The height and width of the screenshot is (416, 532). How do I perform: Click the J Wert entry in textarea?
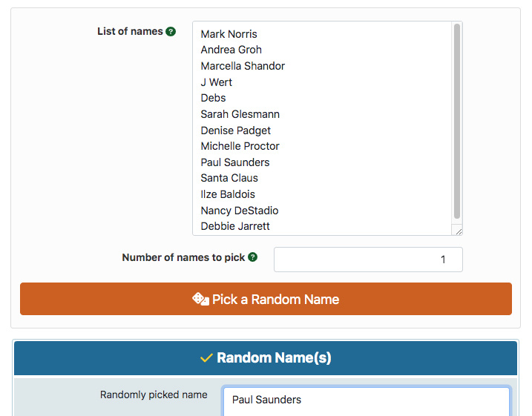(216, 82)
